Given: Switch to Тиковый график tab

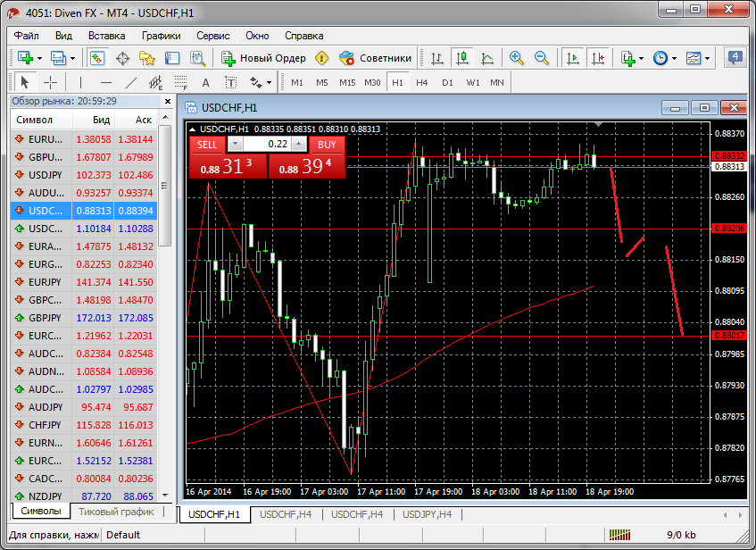Looking at the screenshot, I should tap(116, 512).
